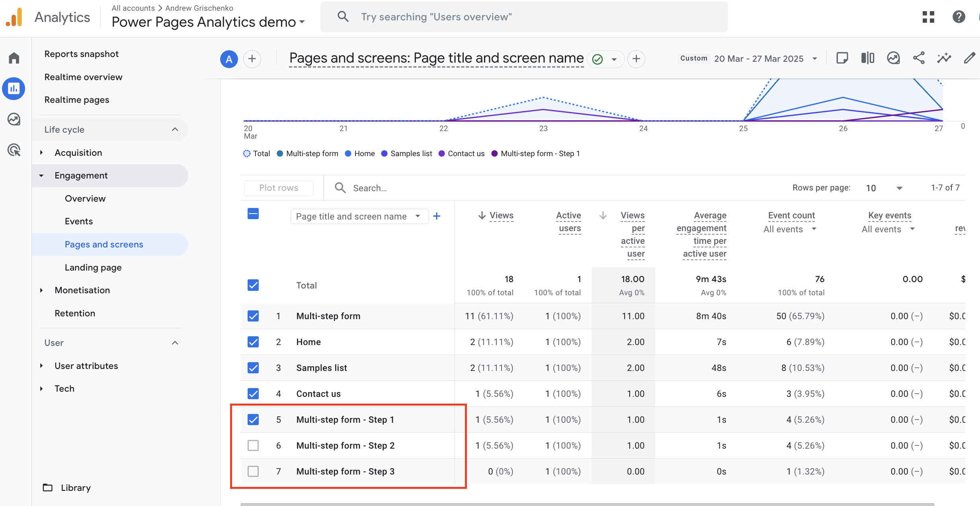The height and width of the screenshot is (506, 980).
Task: Enable the Multi-step form - Step 2 checkbox
Action: [253, 445]
